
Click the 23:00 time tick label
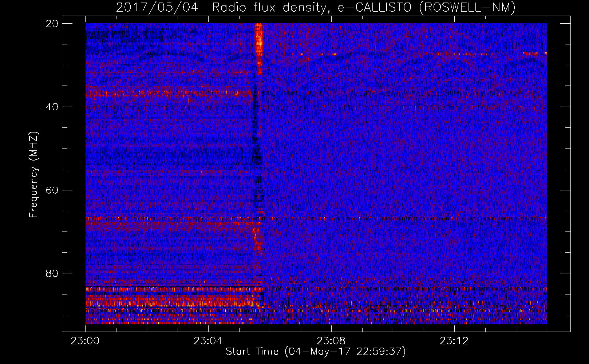pos(85,341)
